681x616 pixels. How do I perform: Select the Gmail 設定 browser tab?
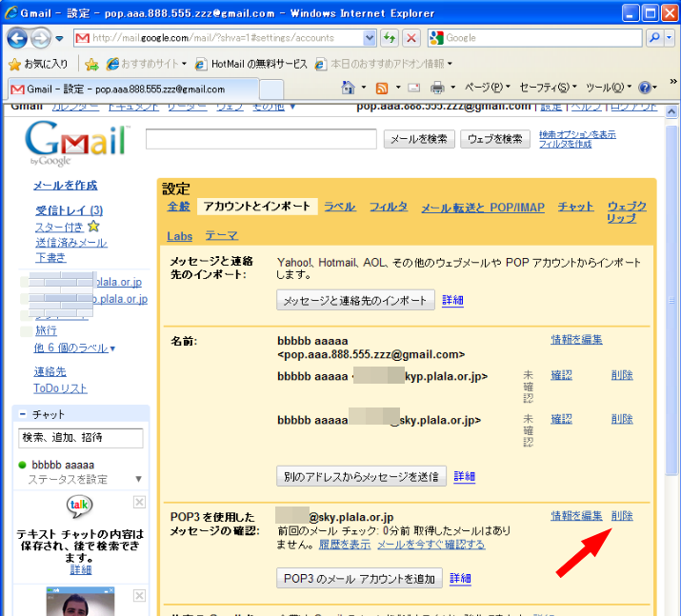pyautogui.click(x=133, y=89)
